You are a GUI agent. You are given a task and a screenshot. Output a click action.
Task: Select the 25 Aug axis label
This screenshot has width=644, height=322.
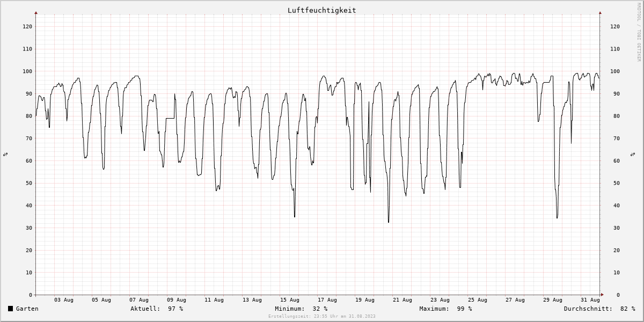[478, 300]
